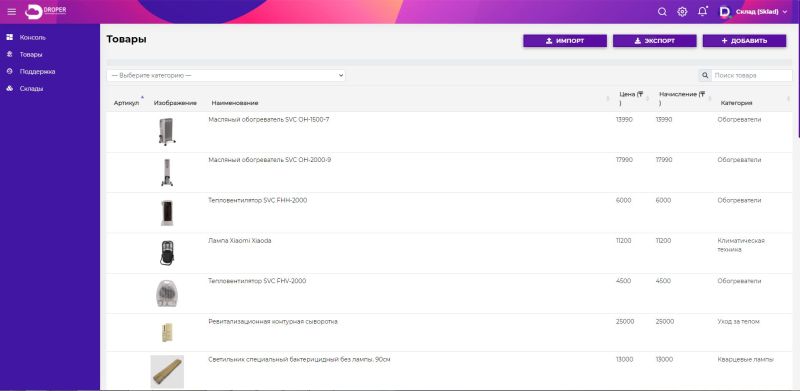This screenshot has width=800, height=391.
Task: Click the Климатическая техника category cell
Action: (741, 245)
